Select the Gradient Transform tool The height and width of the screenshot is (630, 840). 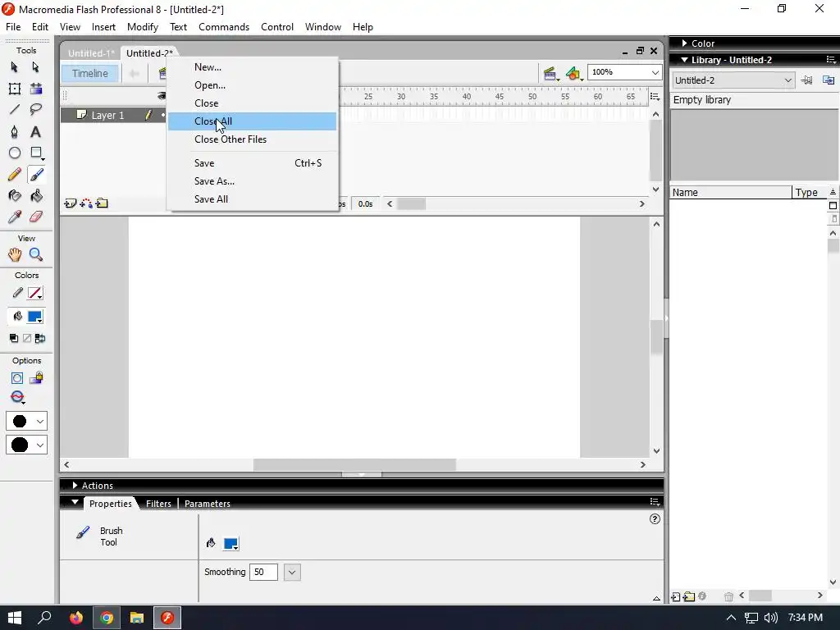pyautogui.click(x=36, y=89)
